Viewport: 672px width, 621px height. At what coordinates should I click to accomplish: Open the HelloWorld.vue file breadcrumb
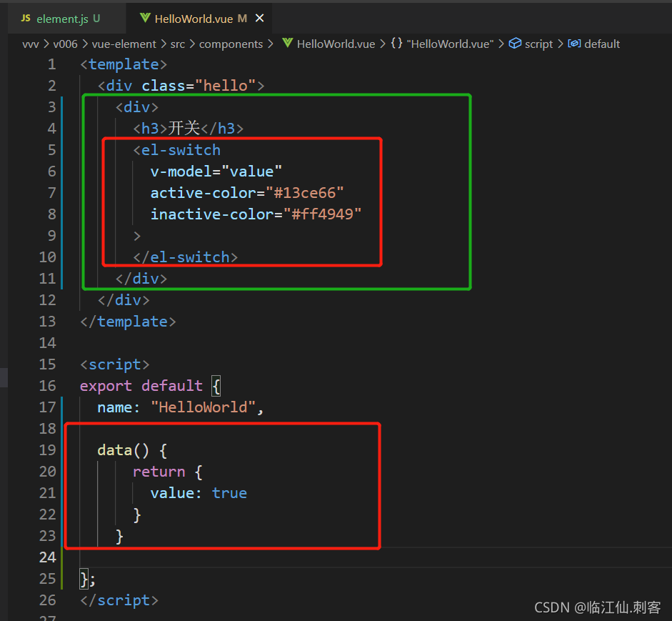[x=336, y=44]
